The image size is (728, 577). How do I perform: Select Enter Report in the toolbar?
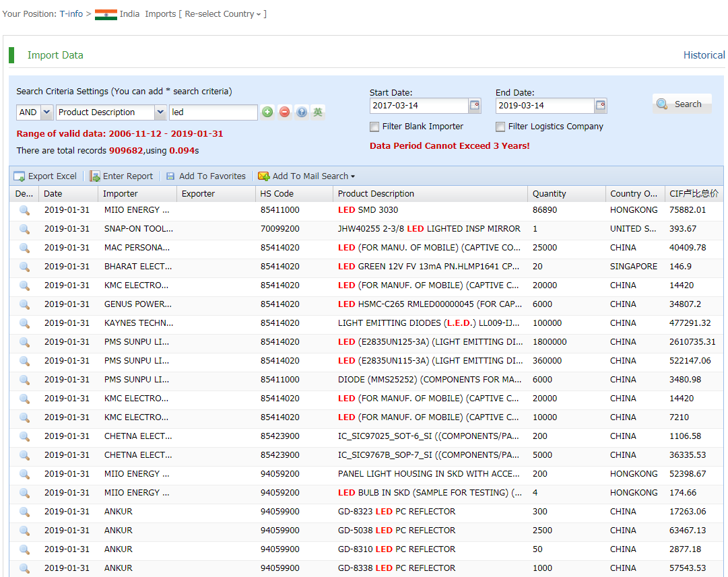(121, 176)
